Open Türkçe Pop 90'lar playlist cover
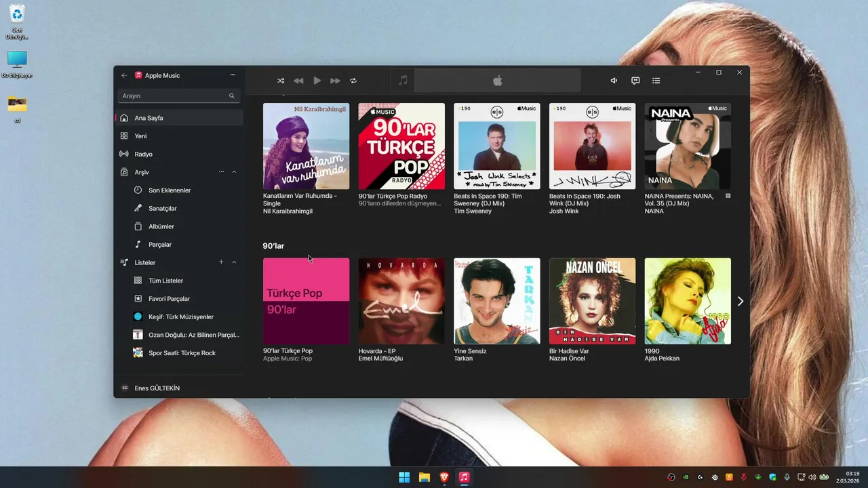Viewport: 868px width, 488px height. [307, 301]
